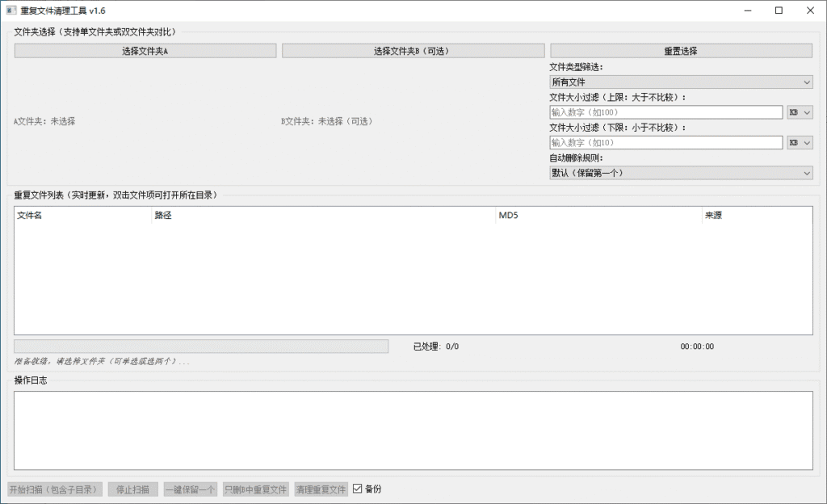This screenshot has height=504, width=827.
Task: Start scanning with 开始扫描（包含子目录）
Action: (53, 489)
